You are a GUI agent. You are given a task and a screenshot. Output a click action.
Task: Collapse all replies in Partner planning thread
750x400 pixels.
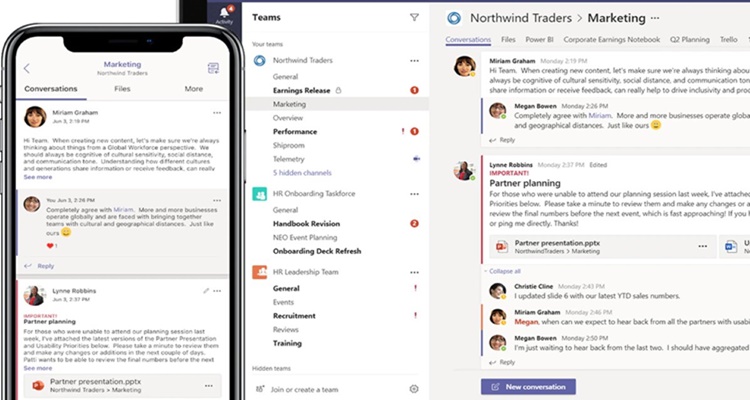coord(509,271)
